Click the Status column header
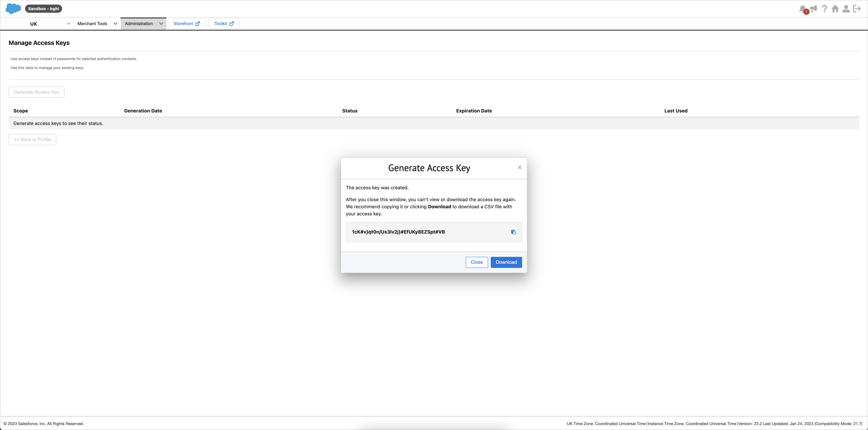The height and width of the screenshot is (430, 868). point(350,111)
